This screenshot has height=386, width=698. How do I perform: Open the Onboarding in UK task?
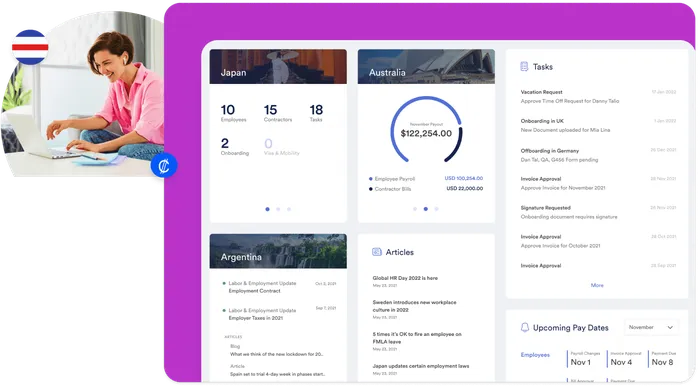click(598, 126)
